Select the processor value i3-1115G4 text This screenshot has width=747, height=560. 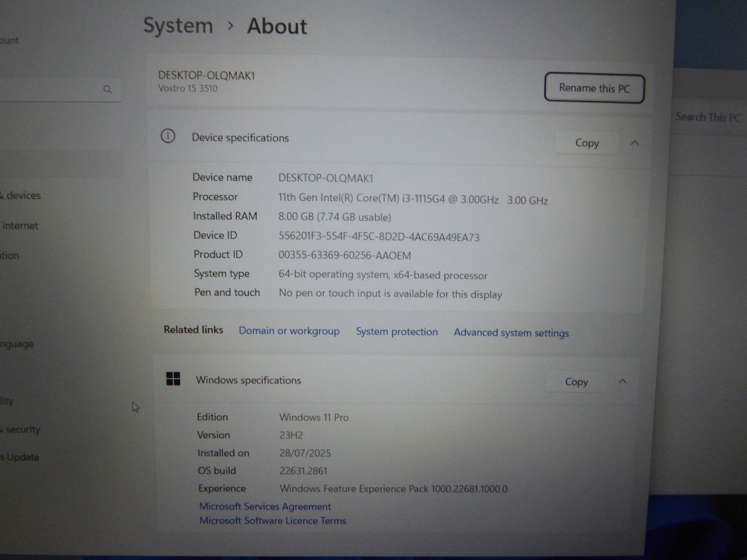pos(413,199)
